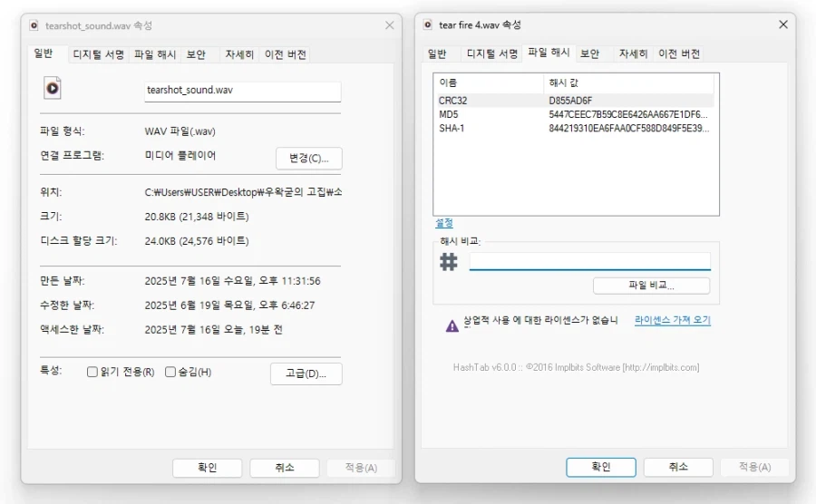Click created date ending 오후 11:31:56

233,281
